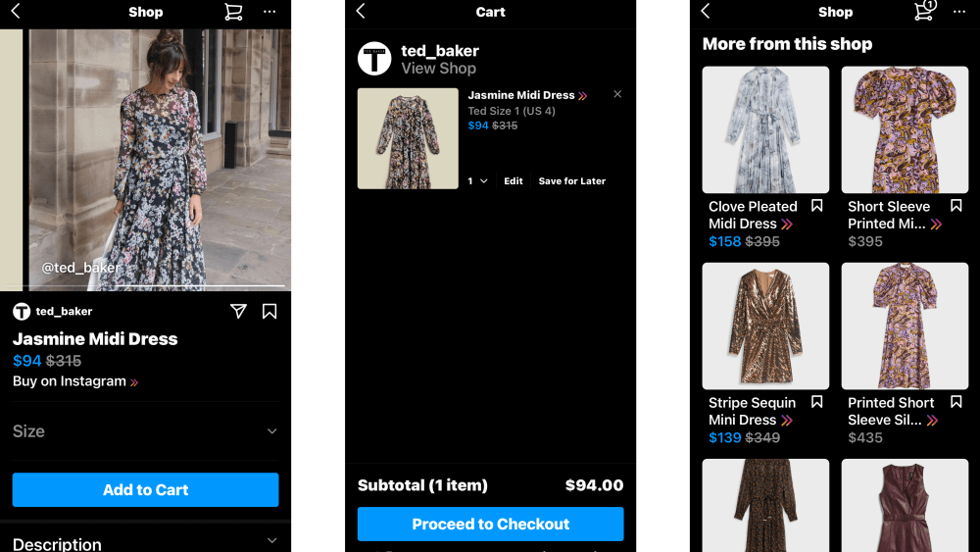
Task: Tap the Subtotal (1 item) label
Action: pos(422,485)
